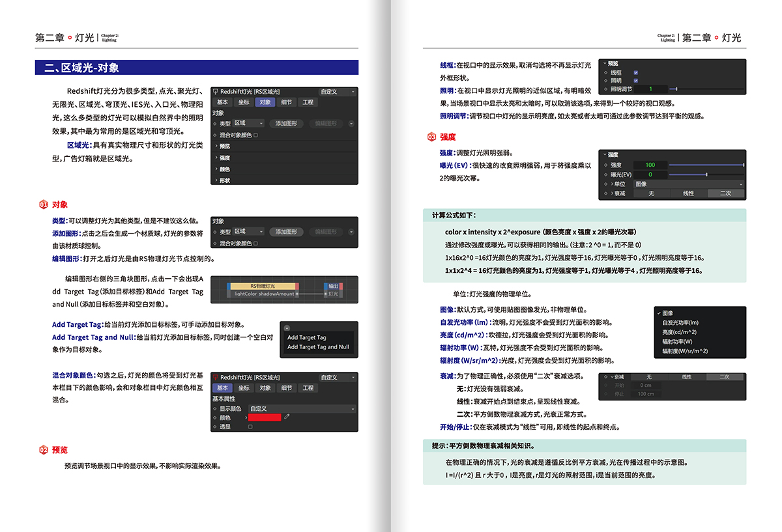782x532 pixels.
Task: Toggle the 照明 checkbox in 预览 panel
Action: tap(636, 81)
